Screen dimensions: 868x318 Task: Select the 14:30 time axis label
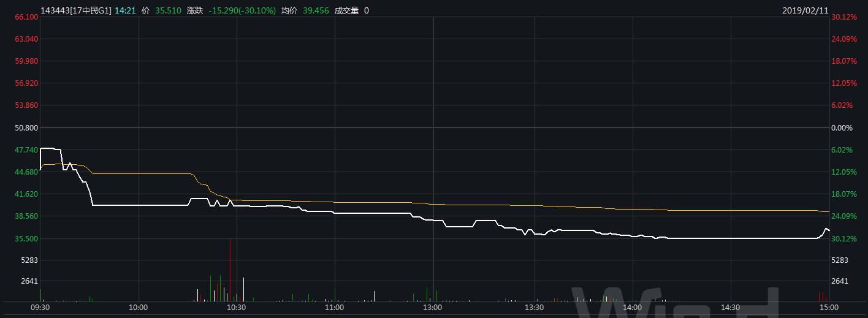731,308
